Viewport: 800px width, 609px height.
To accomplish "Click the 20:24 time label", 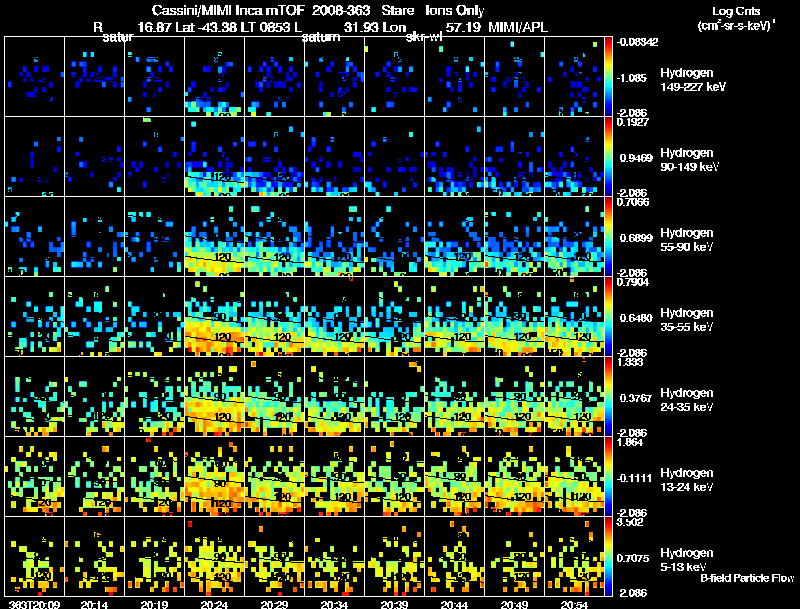I will pyautogui.click(x=214, y=605).
